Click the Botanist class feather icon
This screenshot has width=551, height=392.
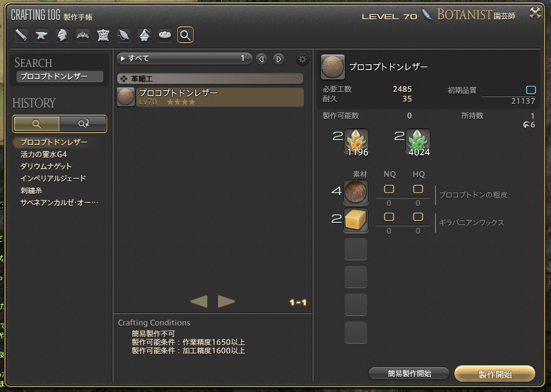pyautogui.click(x=427, y=14)
